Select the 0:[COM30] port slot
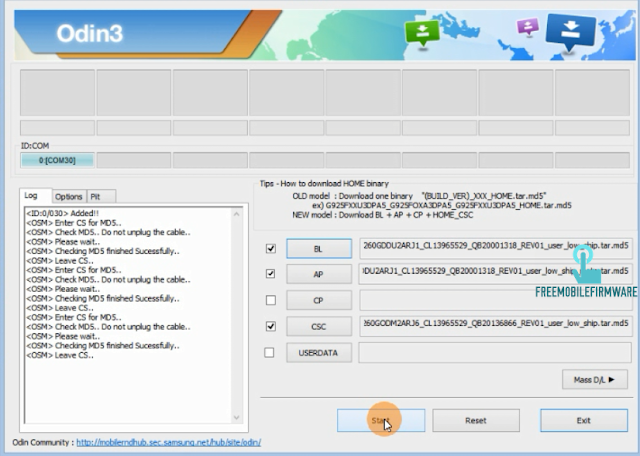The width and height of the screenshot is (640, 456). pyautogui.click(x=57, y=160)
